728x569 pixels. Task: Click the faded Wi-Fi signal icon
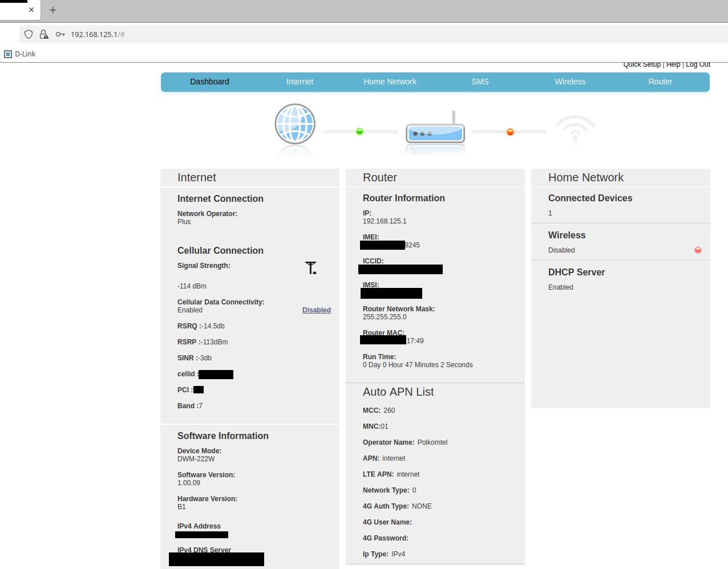click(575, 129)
